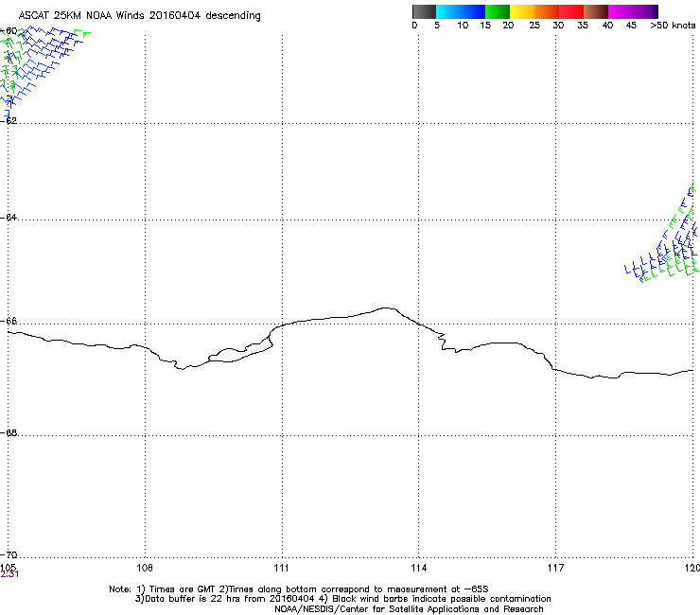Click the brown 35-40 knots color swatch
This screenshot has width=700, height=615.
pos(596,11)
